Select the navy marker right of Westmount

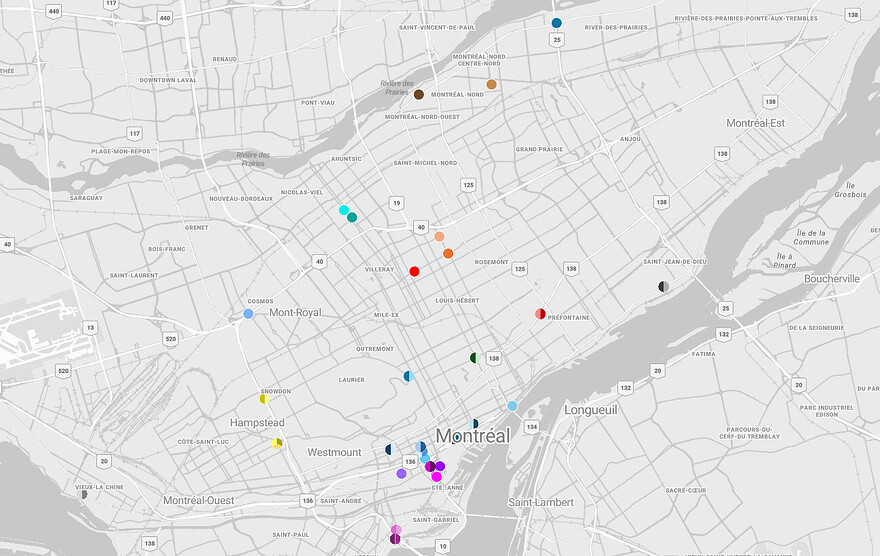[390, 449]
